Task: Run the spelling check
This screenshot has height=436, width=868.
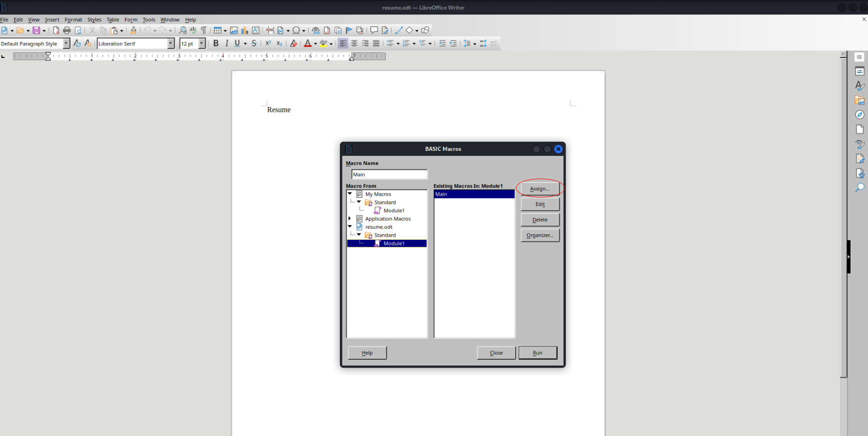Action: point(193,30)
